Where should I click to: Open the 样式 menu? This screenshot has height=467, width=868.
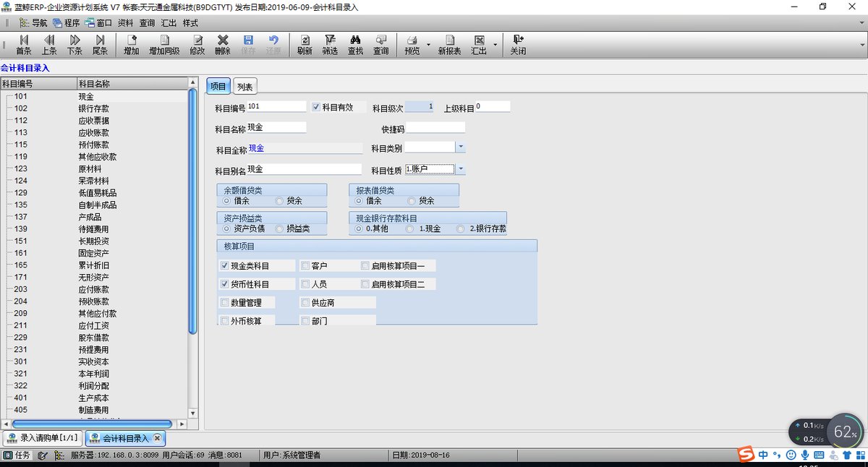click(x=190, y=22)
